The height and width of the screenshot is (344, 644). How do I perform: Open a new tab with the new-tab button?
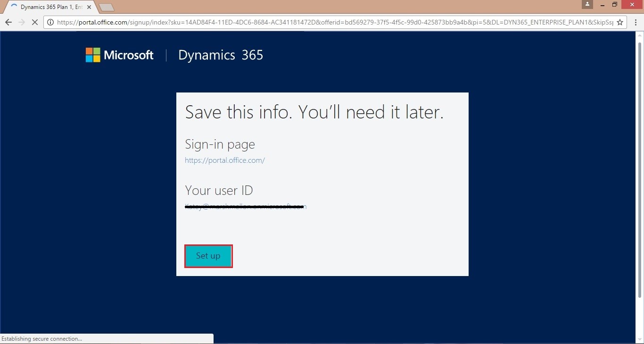(x=107, y=8)
